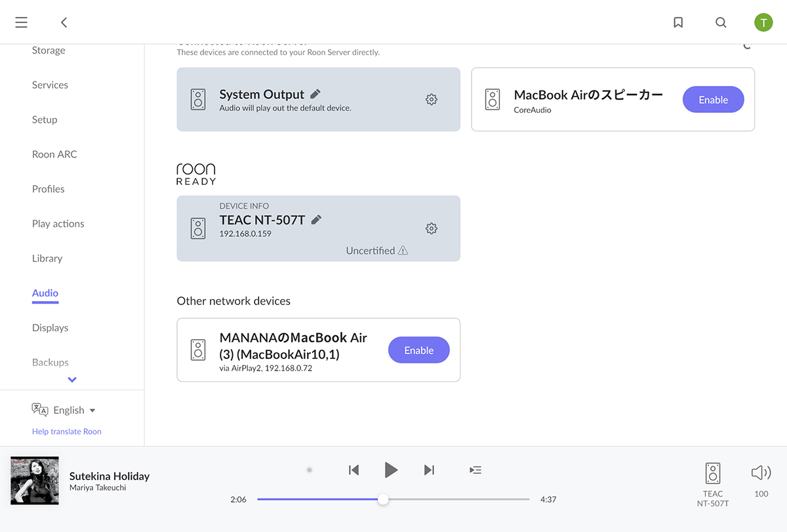The width and height of the screenshot is (787, 532).
Task: Enable MacBook Air speaker output
Action: pyautogui.click(x=713, y=100)
